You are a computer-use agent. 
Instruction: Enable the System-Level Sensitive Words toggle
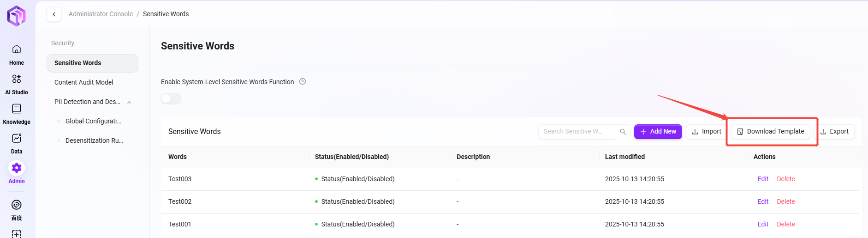pos(171,99)
